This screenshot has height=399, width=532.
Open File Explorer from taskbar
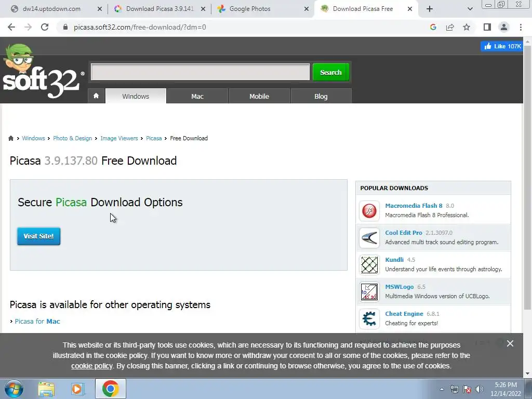pos(46,389)
